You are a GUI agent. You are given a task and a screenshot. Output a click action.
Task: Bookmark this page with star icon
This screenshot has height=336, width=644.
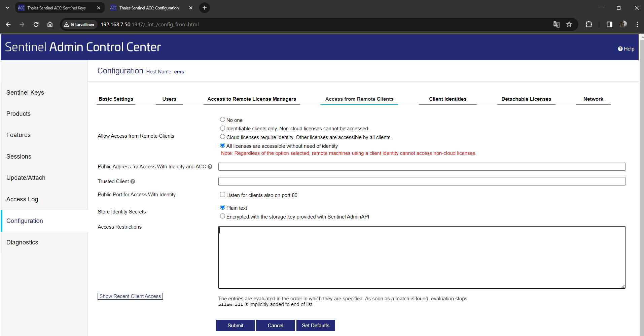[569, 25]
